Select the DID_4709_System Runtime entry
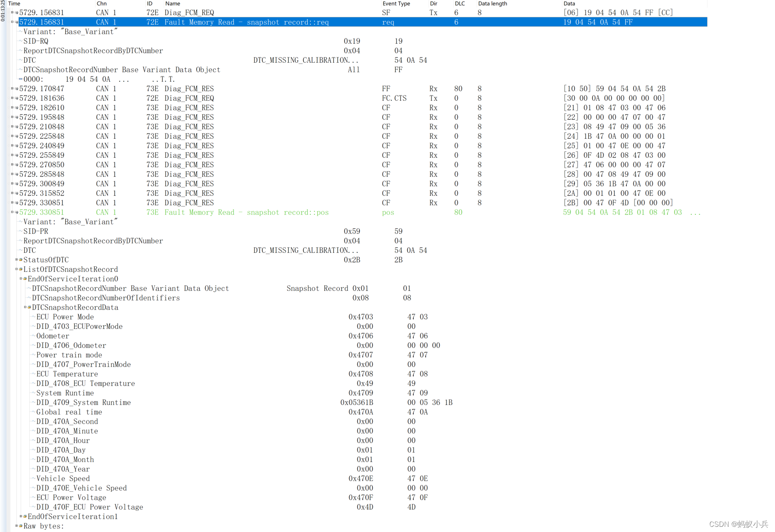Screen dimensions: 775x532 (83, 402)
